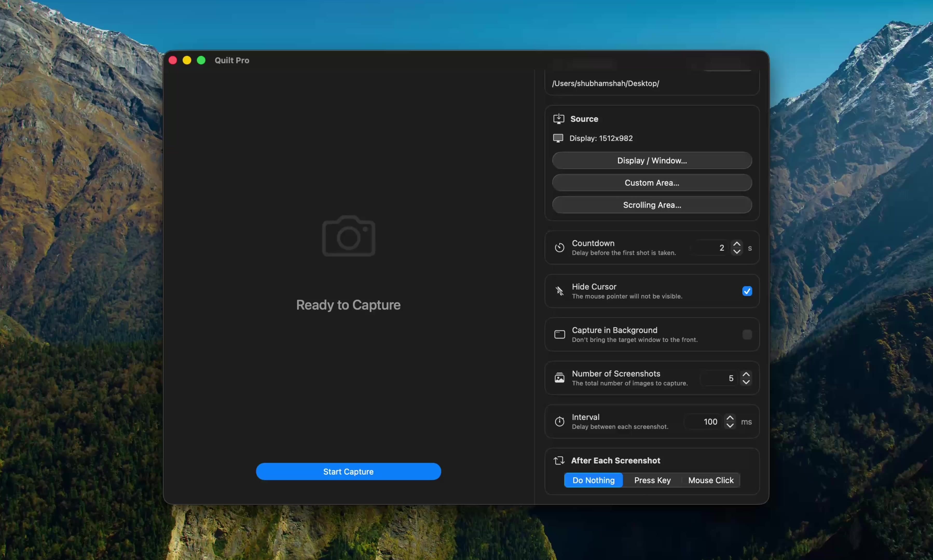Select the Press Key segment
933x560 pixels.
pos(653,480)
